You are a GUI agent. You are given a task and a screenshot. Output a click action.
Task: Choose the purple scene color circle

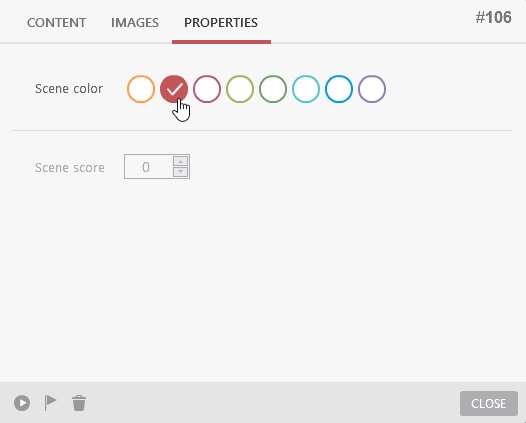(x=372, y=89)
